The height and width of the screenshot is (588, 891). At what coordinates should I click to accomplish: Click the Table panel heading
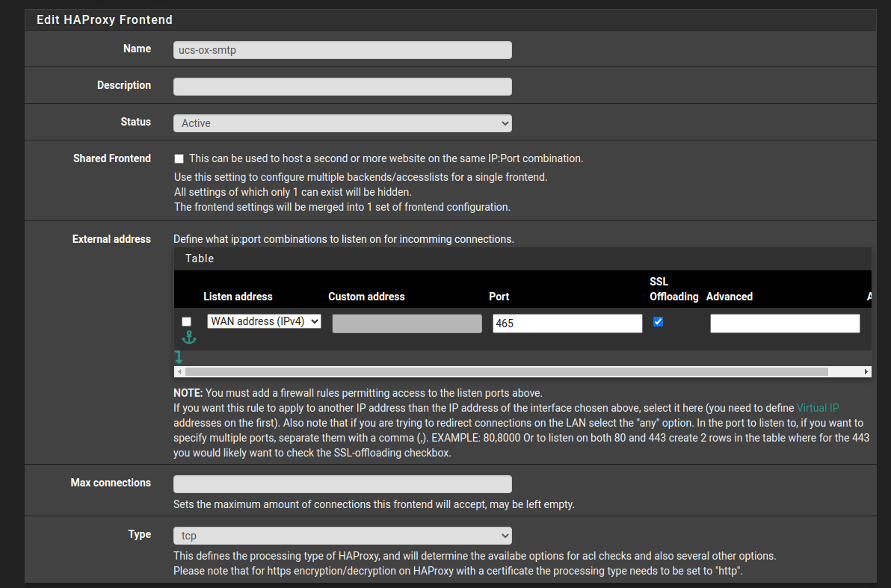coord(200,259)
